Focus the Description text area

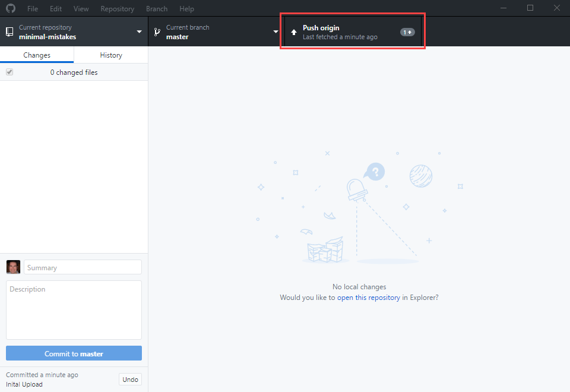(74, 310)
